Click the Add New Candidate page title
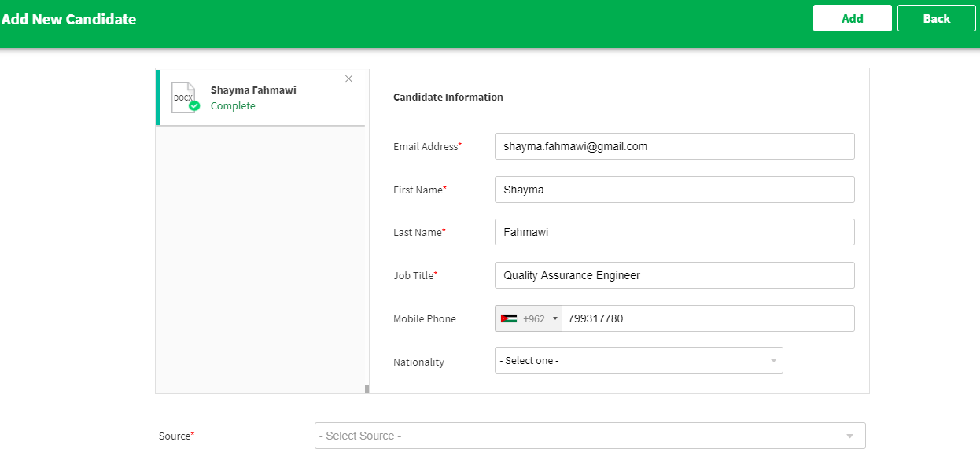The width and height of the screenshot is (980, 460). (x=69, y=20)
